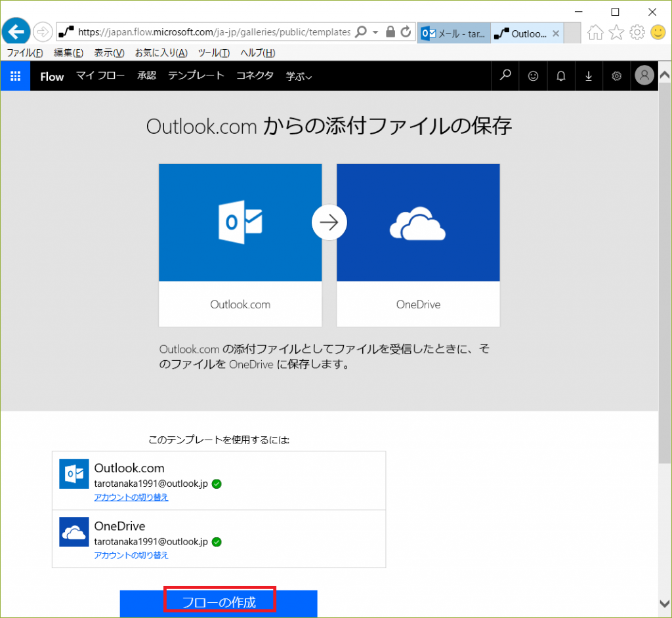Close the Outlook Flow browser tab
The image size is (672, 618).
(x=556, y=33)
